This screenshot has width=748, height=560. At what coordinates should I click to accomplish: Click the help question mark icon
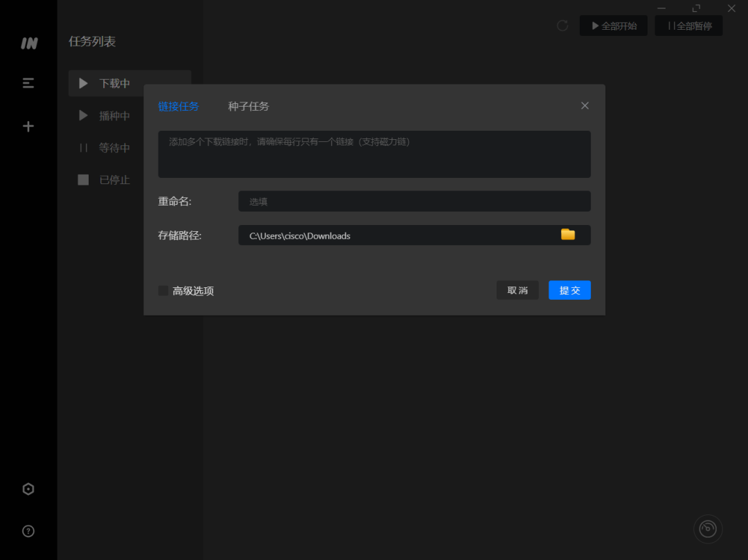(x=28, y=531)
